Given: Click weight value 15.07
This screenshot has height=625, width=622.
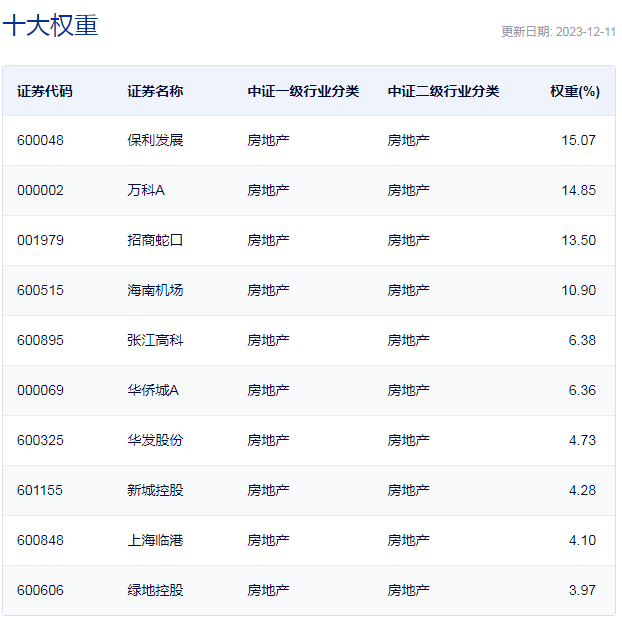Looking at the screenshot, I should pyautogui.click(x=579, y=140).
